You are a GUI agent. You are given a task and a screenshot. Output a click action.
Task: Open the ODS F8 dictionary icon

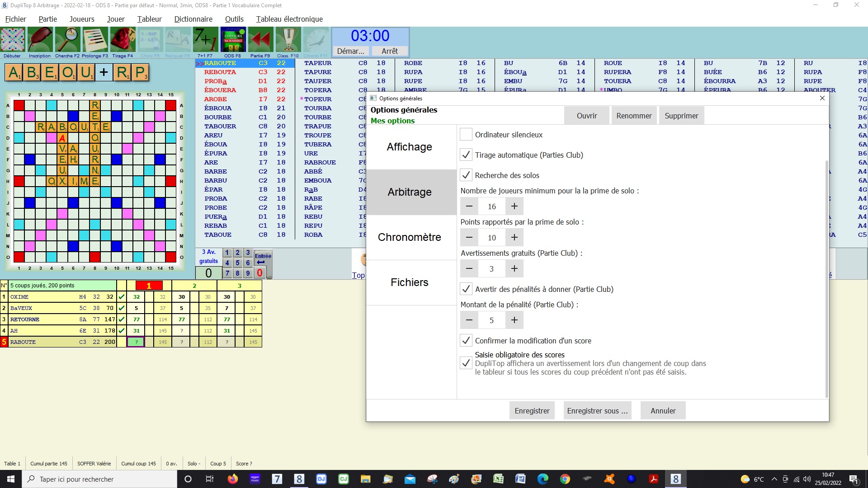pos(233,40)
